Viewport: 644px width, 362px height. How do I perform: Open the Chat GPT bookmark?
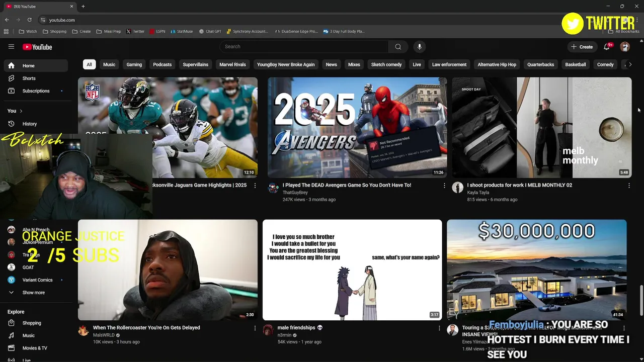pos(210,31)
